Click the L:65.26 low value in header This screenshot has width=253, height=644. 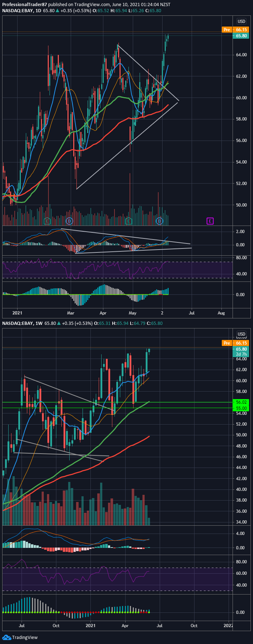pos(136,11)
